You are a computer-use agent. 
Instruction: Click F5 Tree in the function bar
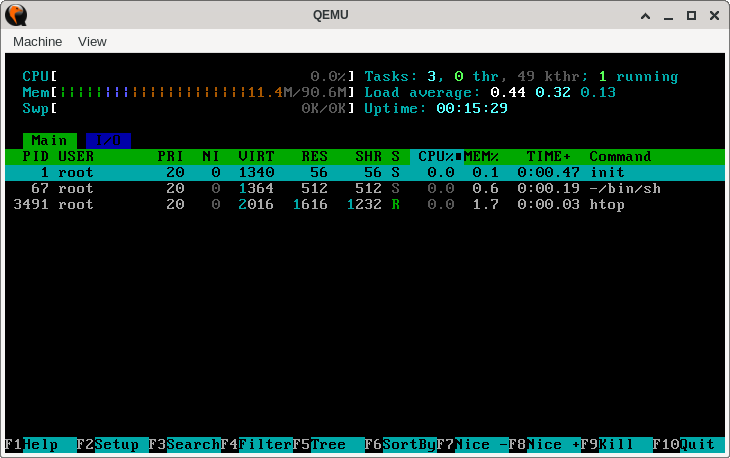pyautogui.click(x=328, y=445)
